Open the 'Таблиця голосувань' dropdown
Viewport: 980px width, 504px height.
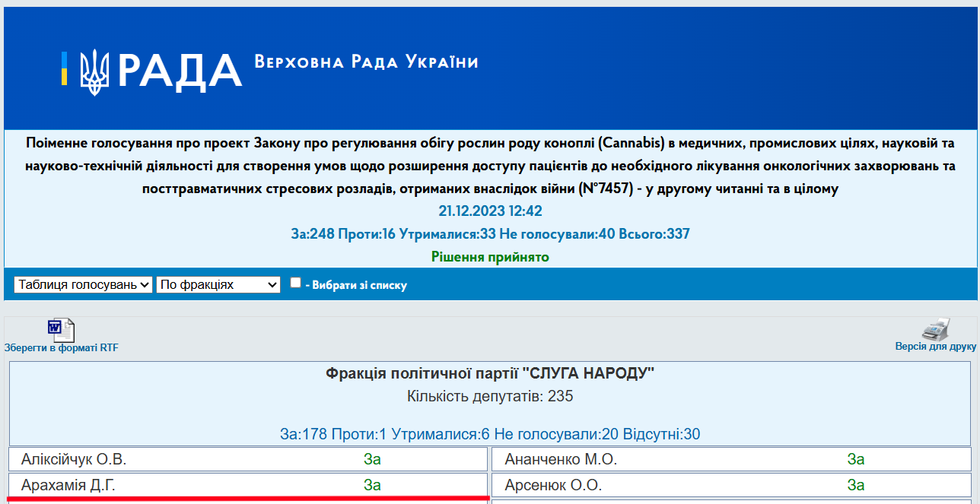(82, 284)
